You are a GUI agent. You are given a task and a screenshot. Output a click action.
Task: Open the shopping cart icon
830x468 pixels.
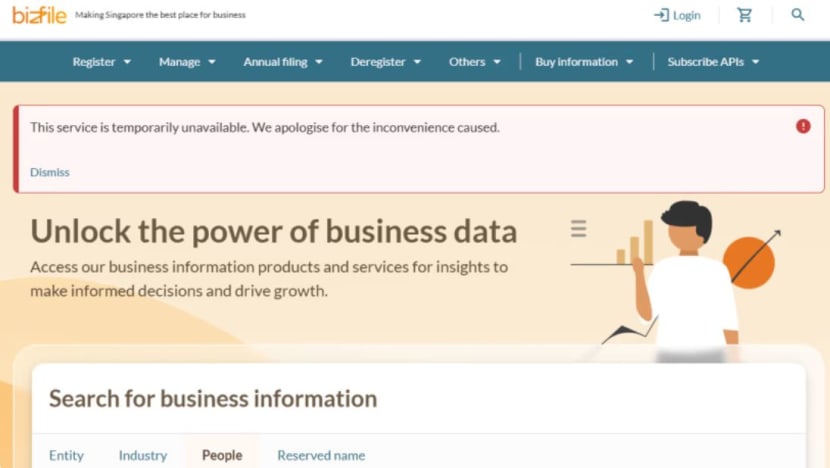tap(744, 15)
